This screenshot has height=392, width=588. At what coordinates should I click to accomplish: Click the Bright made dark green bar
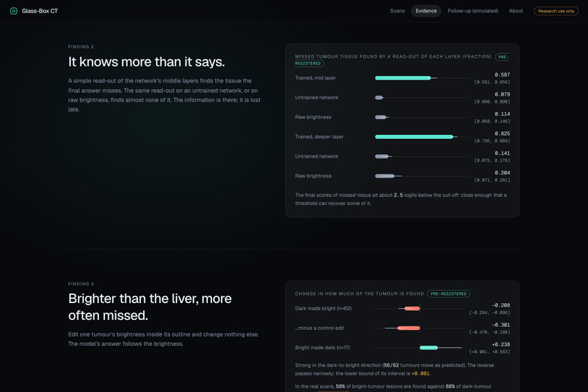click(429, 347)
